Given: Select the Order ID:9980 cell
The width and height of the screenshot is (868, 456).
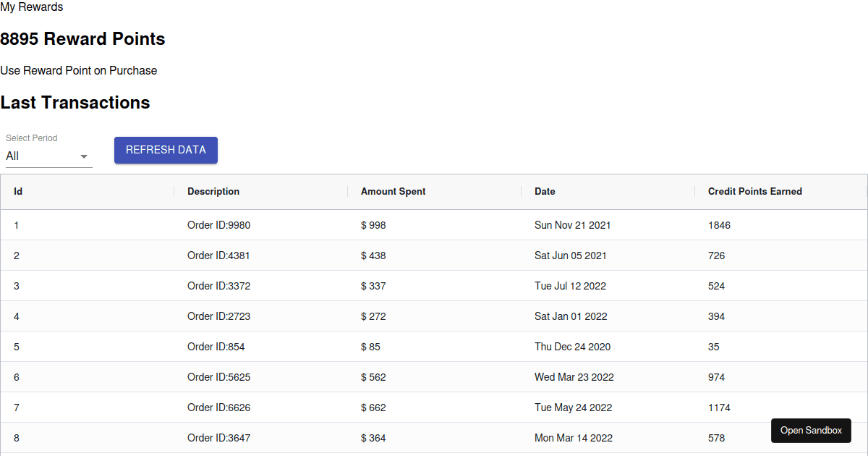Looking at the screenshot, I should (218, 225).
